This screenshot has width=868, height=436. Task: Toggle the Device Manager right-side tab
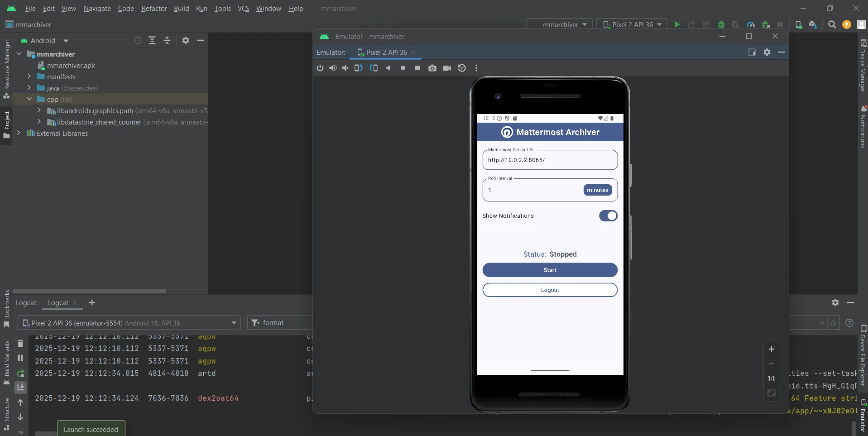[863, 66]
